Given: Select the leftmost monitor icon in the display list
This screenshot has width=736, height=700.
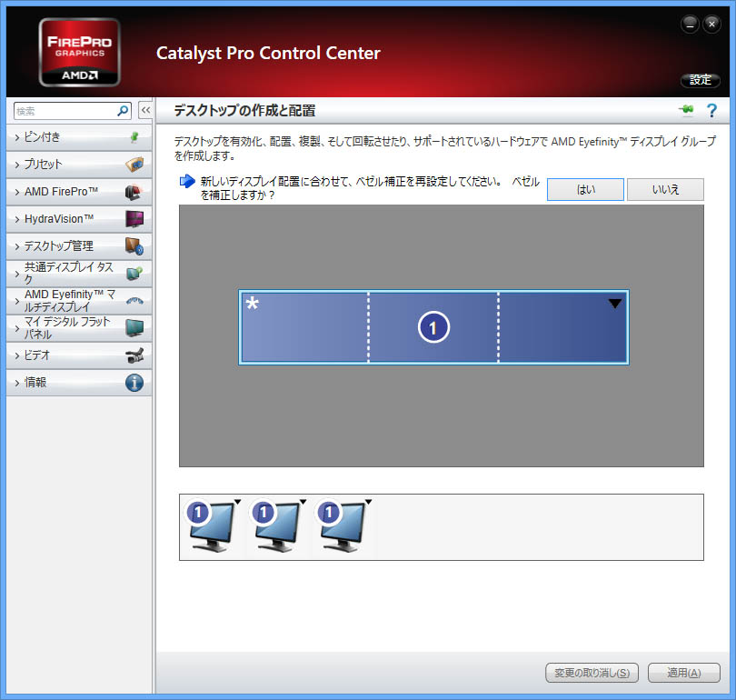Looking at the screenshot, I should [211, 526].
